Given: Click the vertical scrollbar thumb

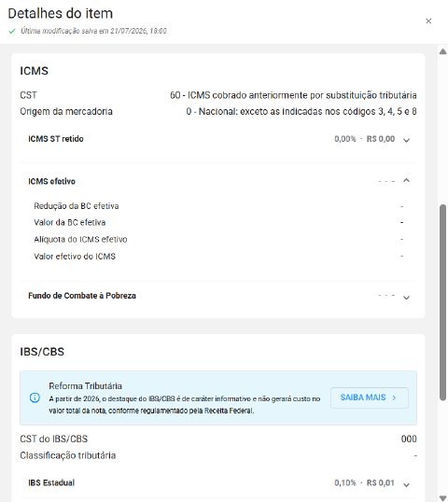Looking at the screenshot, I should pyautogui.click(x=443, y=302).
